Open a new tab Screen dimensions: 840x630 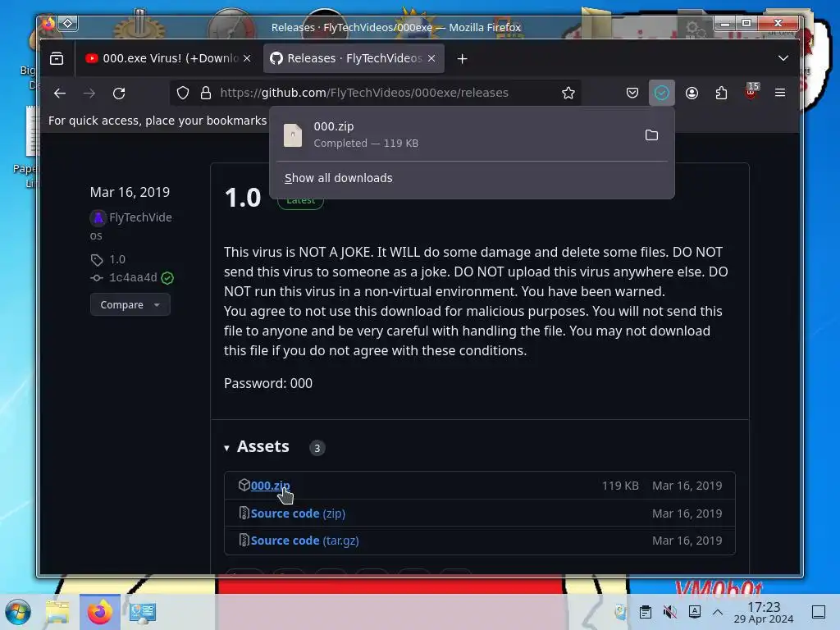(x=463, y=59)
